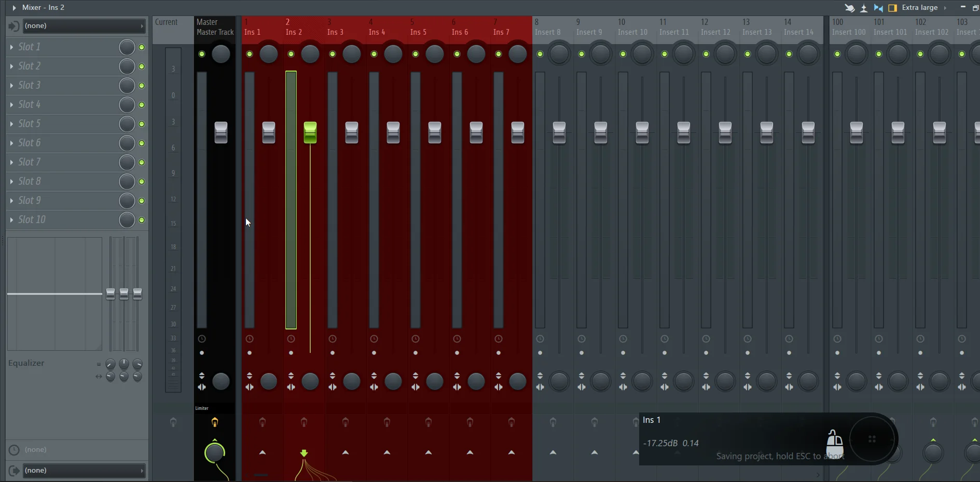Mute the Ins 2 track with its green LED
The width and height of the screenshot is (980, 482).
pos(291,54)
